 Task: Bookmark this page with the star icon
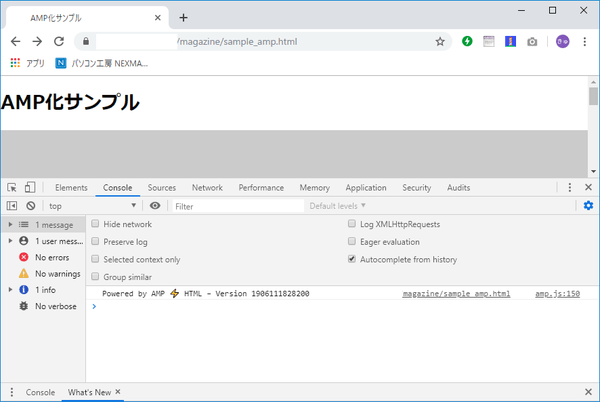440,42
